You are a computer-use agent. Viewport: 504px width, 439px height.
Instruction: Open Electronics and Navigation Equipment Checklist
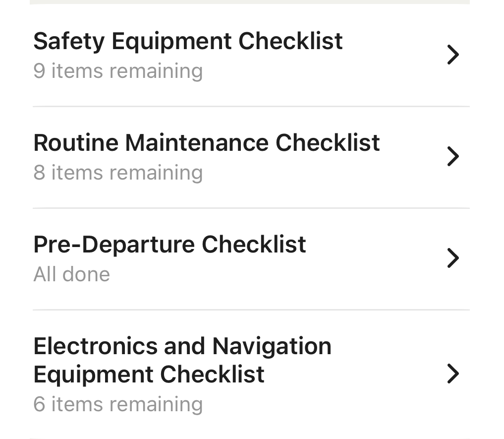coord(251,375)
